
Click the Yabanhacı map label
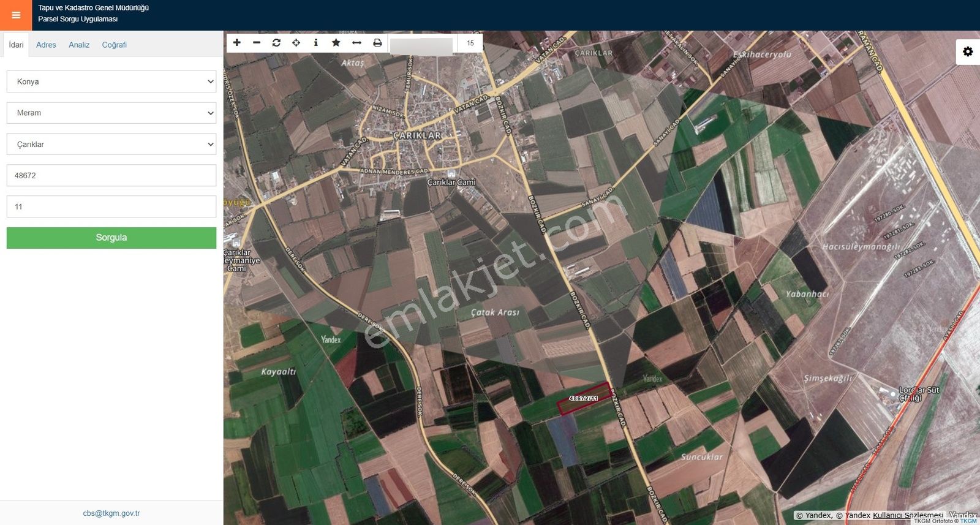807,294
